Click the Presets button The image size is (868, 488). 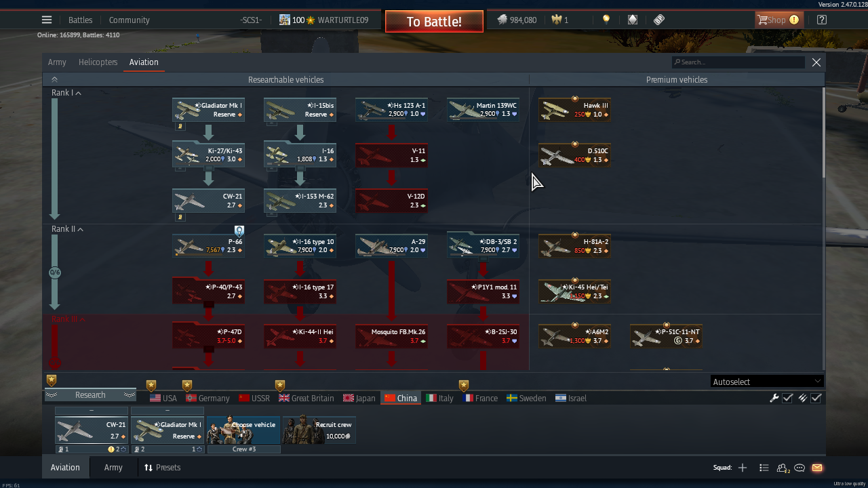pyautogui.click(x=162, y=468)
